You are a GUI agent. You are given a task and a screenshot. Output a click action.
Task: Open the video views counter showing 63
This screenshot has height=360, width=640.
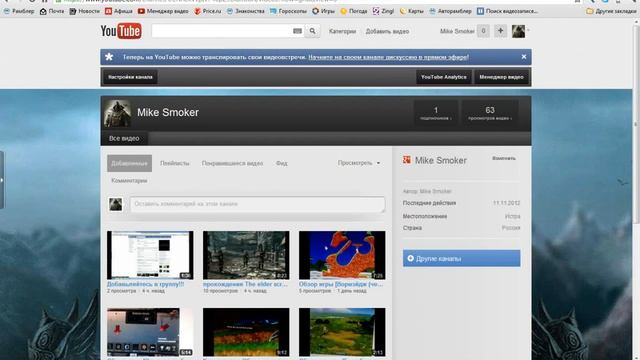(490, 113)
